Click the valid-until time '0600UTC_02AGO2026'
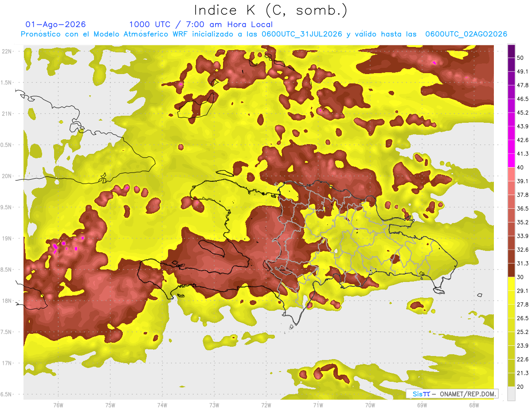Image resolution: width=532 pixels, height=411 pixels. point(466,34)
